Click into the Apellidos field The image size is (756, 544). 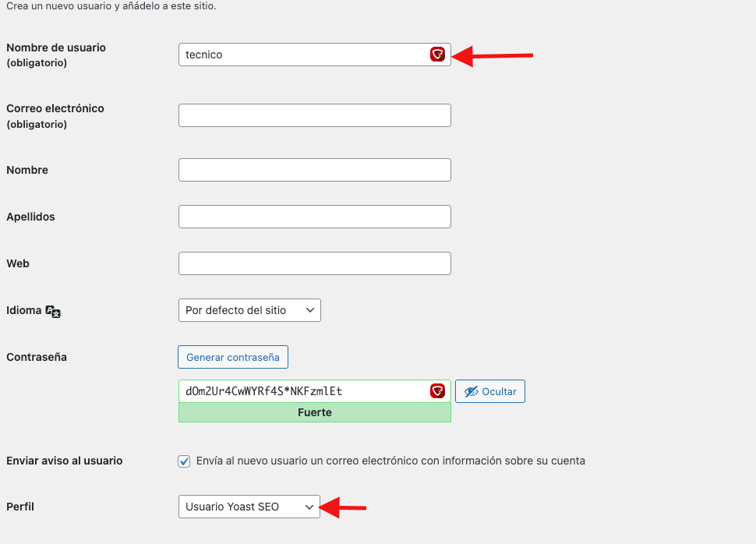[x=314, y=217]
